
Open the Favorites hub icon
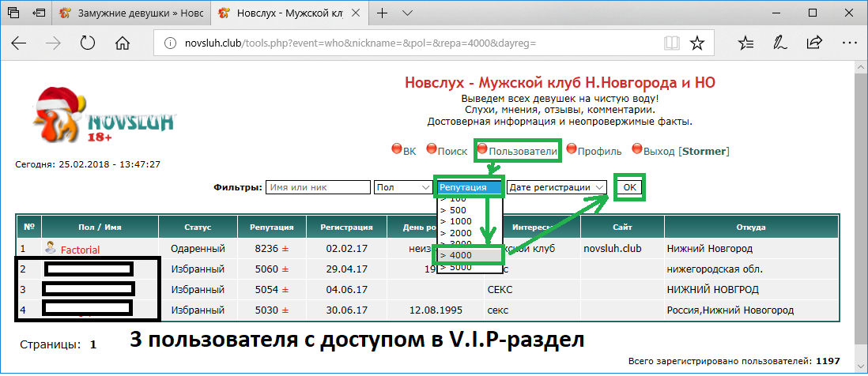745,43
